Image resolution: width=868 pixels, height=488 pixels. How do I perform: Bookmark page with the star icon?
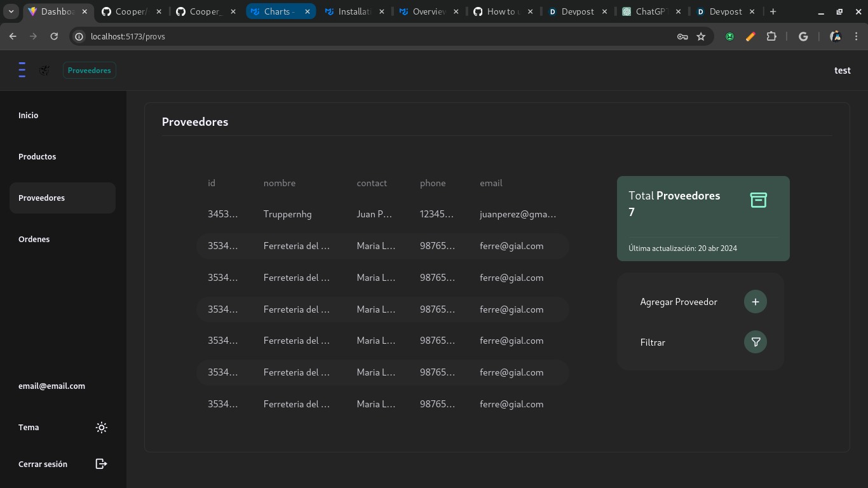point(701,37)
